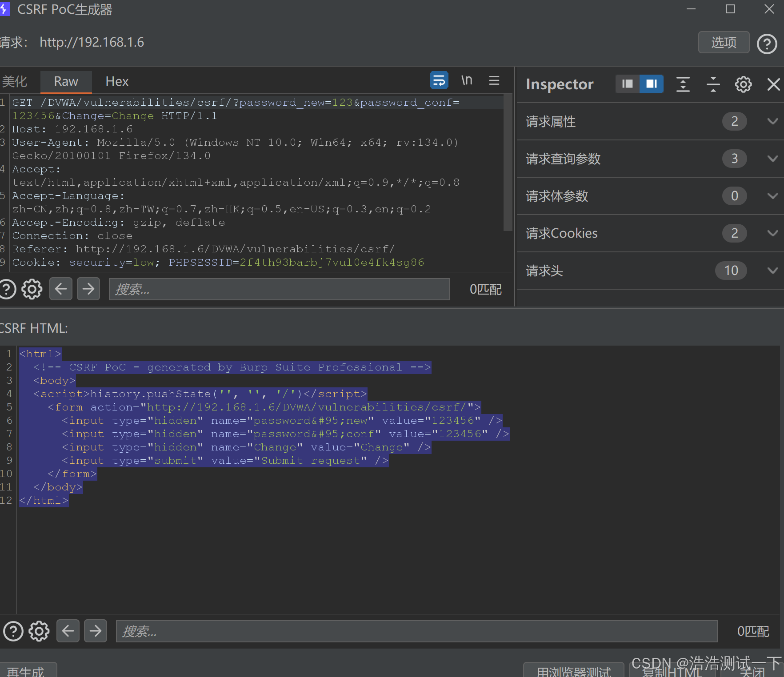
Task: Open Inspector settings gear
Action: (x=743, y=84)
